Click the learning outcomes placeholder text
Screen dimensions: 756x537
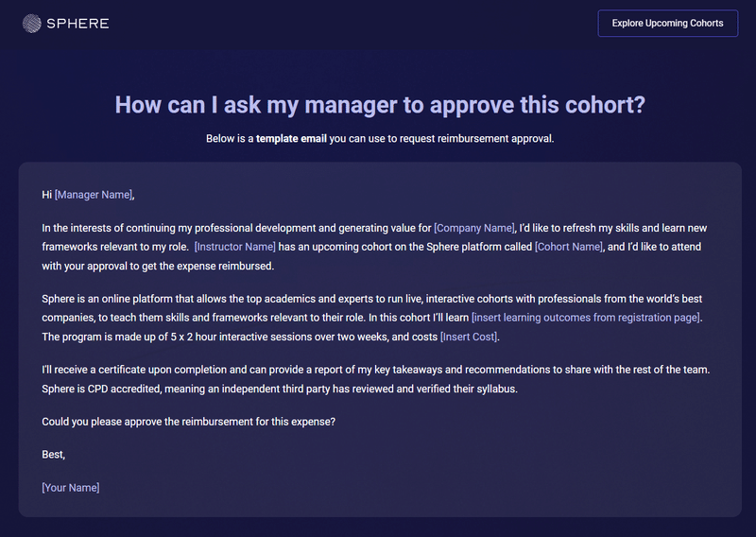click(586, 318)
